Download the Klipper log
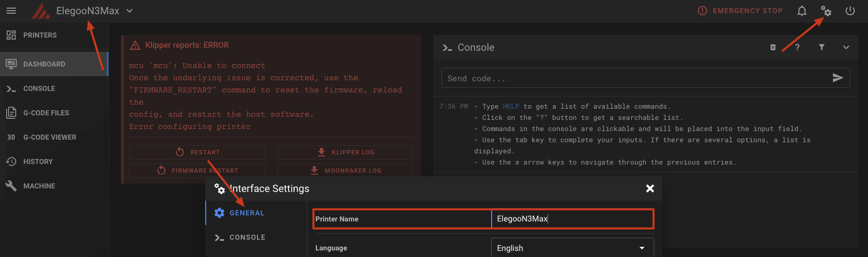This screenshot has height=257, width=868. click(345, 152)
